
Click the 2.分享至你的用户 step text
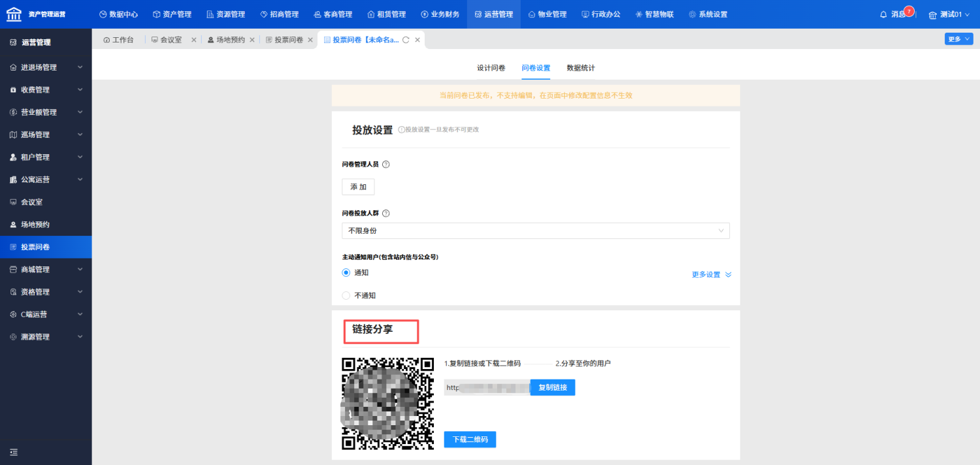pyautogui.click(x=583, y=363)
